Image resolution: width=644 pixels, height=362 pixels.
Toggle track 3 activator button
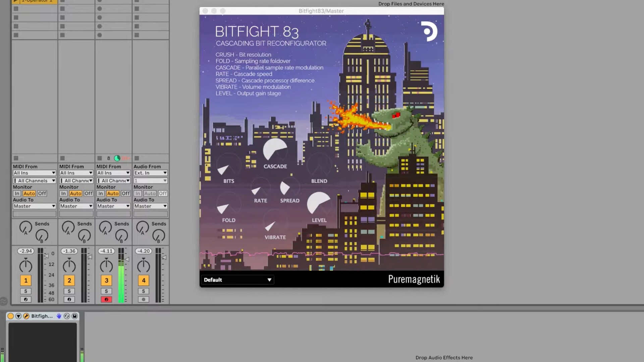106,281
